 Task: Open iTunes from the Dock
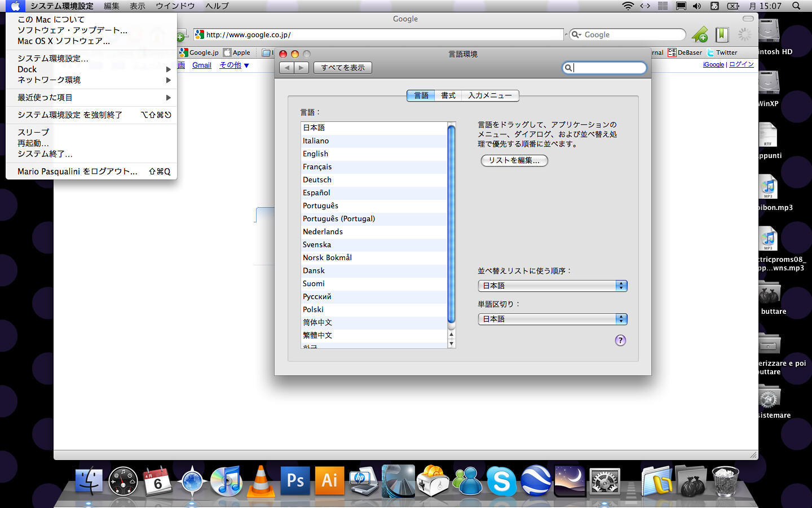[x=226, y=481]
